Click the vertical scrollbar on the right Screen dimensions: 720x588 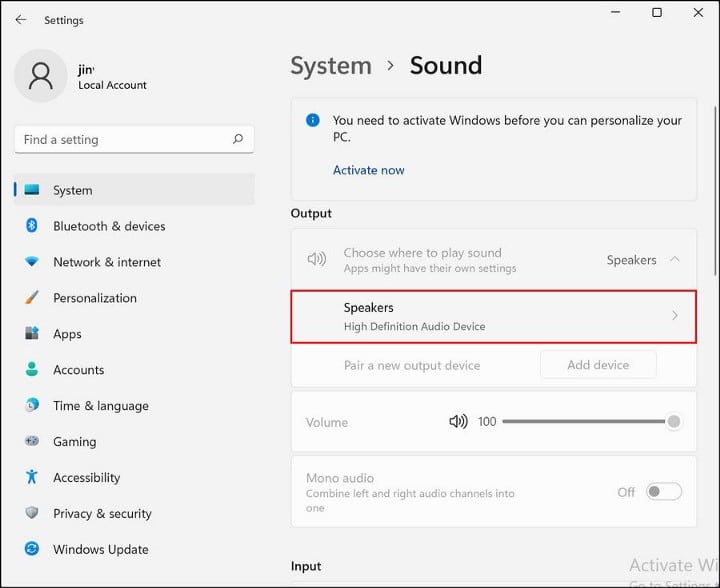[x=715, y=190]
